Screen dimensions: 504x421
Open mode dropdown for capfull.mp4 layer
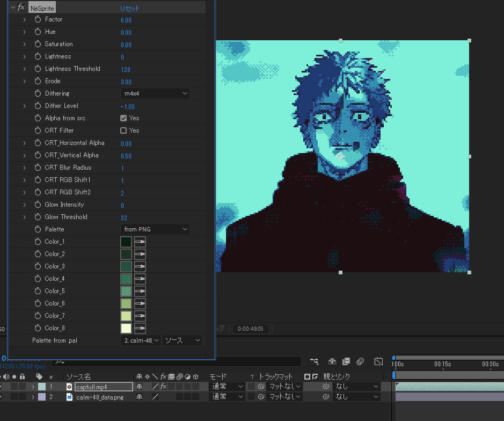227,386
